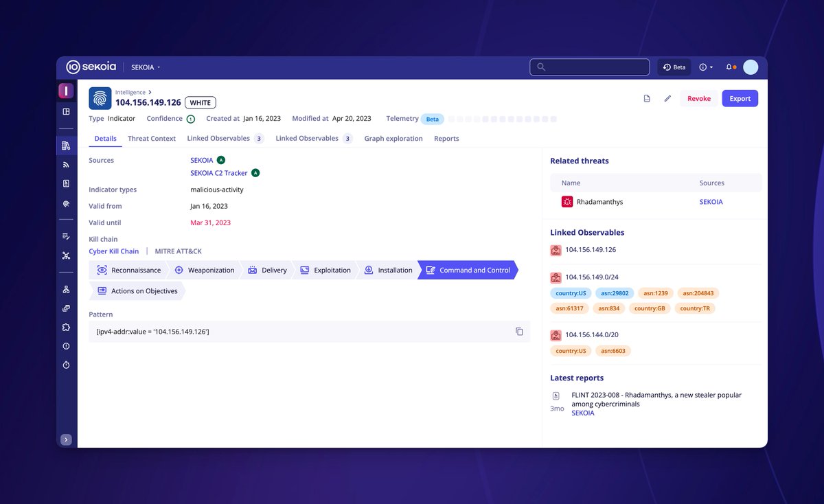
Task: Click the country:TR tag
Action: [695, 309]
